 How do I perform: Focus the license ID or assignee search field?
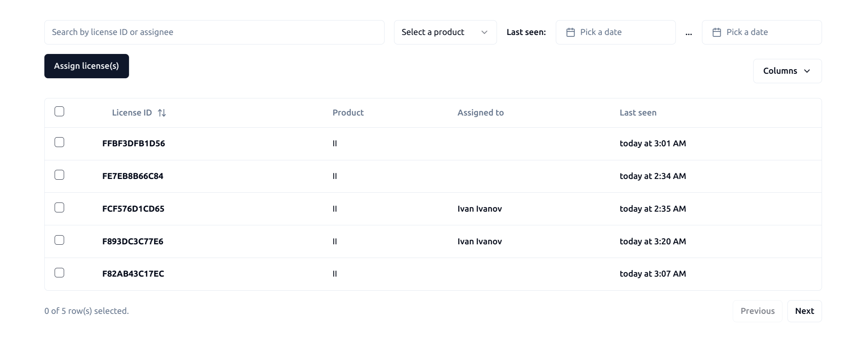pyautogui.click(x=214, y=32)
